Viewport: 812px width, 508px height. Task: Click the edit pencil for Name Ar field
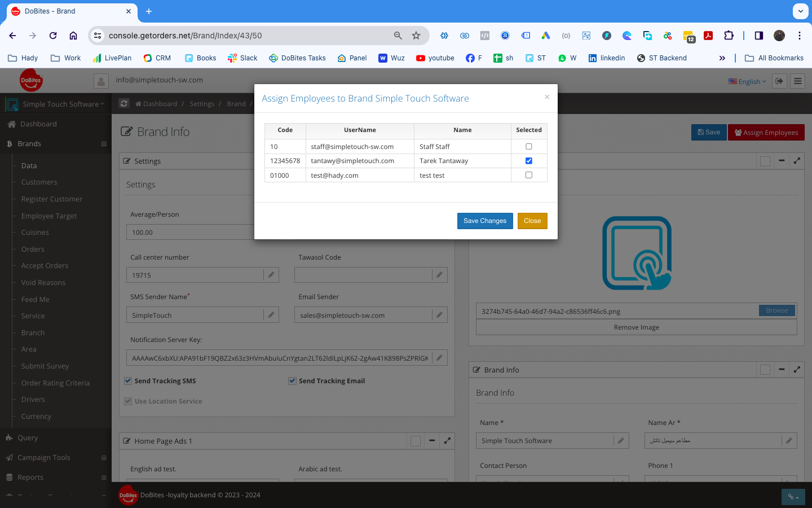coord(789,441)
